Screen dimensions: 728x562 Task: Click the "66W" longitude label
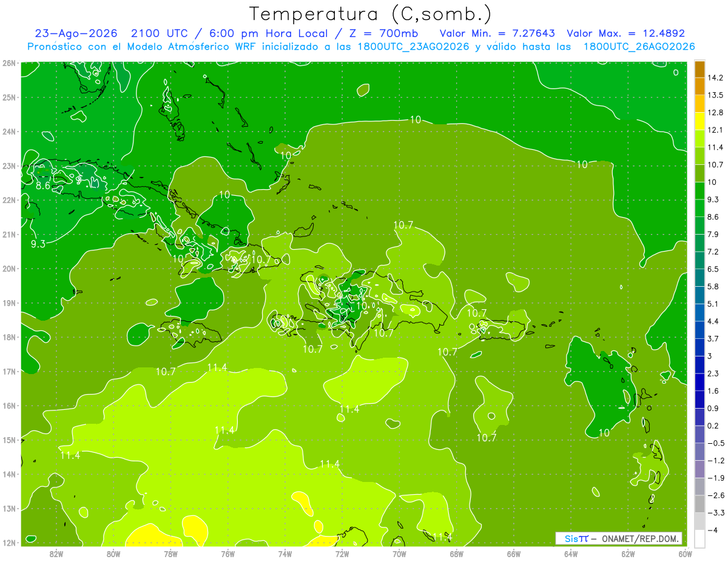(x=513, y=554)
